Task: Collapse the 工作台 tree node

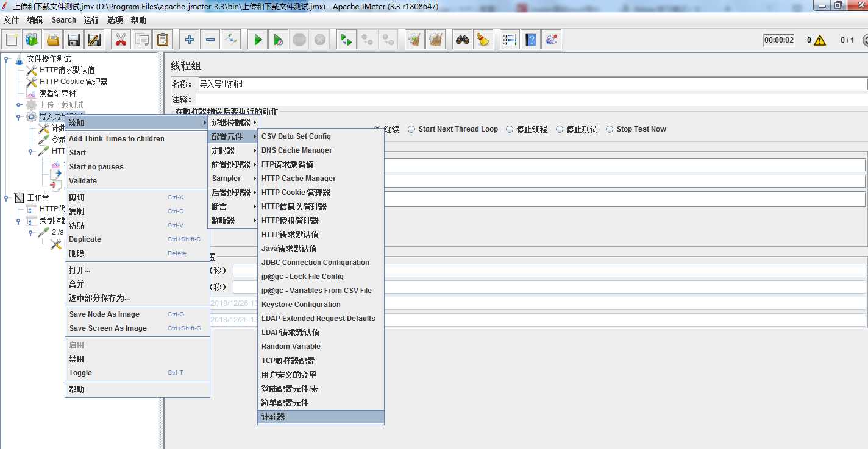Action: click(x=6, y=197)
